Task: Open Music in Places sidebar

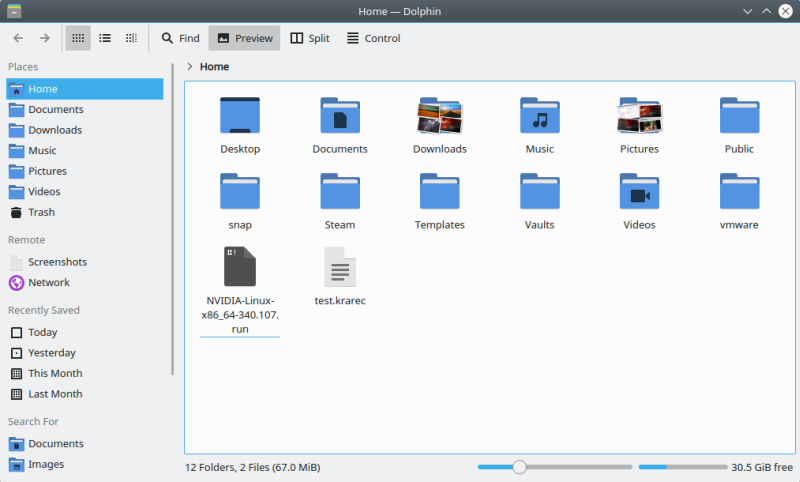Action: 85,150
